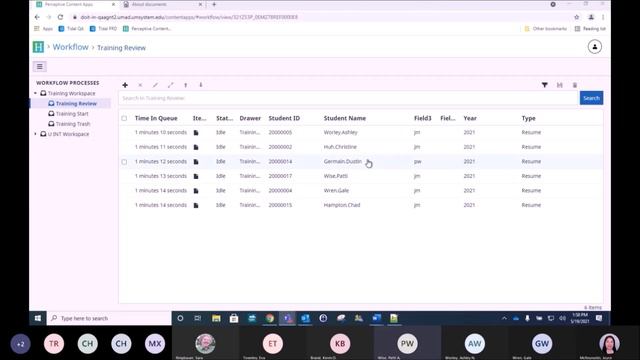Click the Search in Training Review field
This screenshot has height=360, width=640.
[349, 98]
